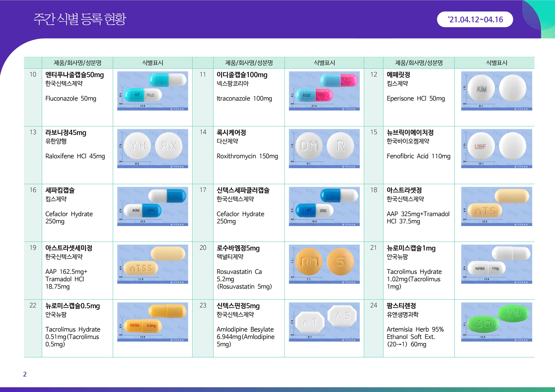Click the date range badge '21.04.12~04.16
This screenshot has width=555, height=392.
point(475,19)
